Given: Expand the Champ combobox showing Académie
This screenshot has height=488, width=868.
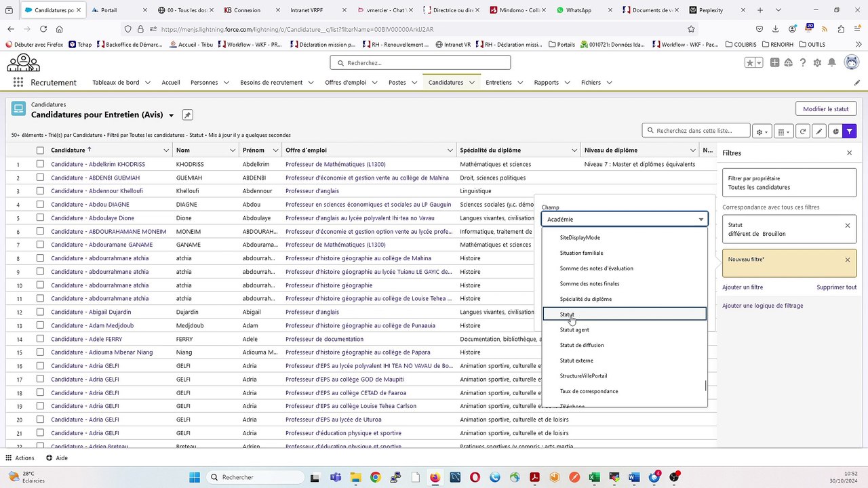Looking at the screenshot, I should click(x=624, y=219).
